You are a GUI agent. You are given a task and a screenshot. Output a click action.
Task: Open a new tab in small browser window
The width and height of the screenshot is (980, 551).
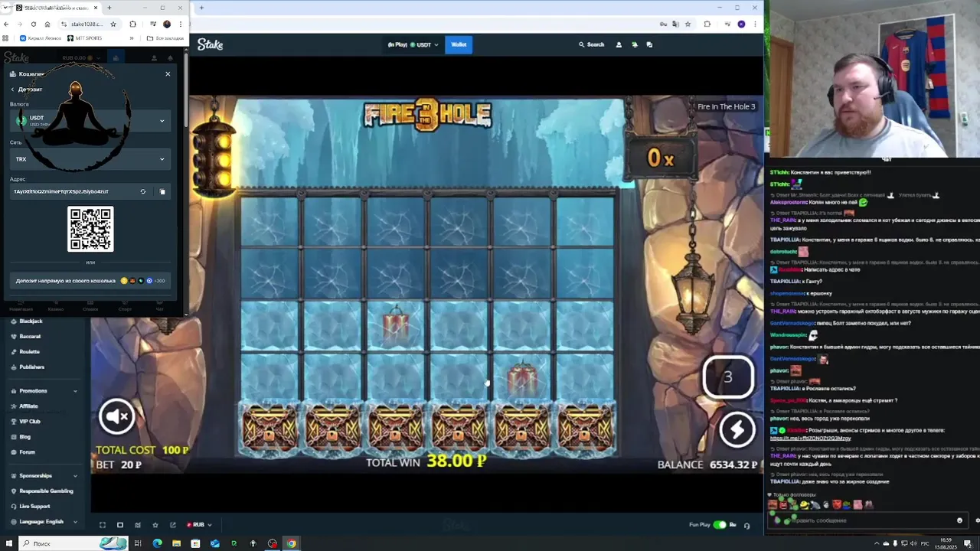click(109, 8)
